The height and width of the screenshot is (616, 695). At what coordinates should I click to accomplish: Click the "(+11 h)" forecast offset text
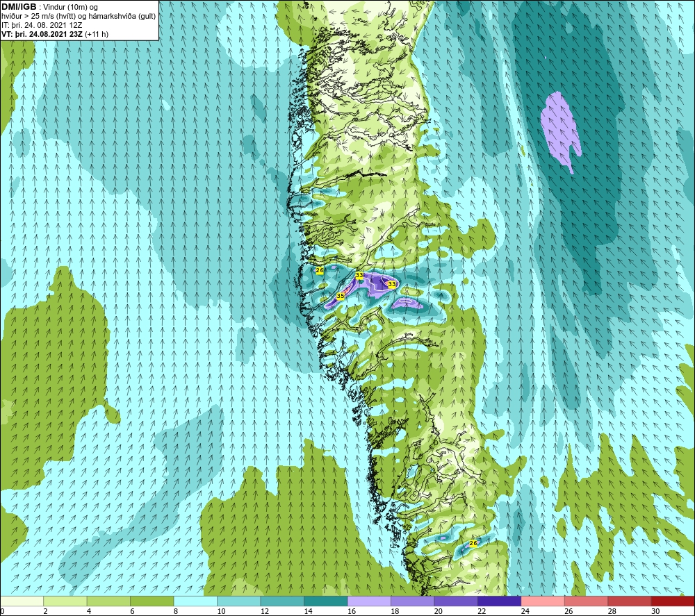pos(96,34)
